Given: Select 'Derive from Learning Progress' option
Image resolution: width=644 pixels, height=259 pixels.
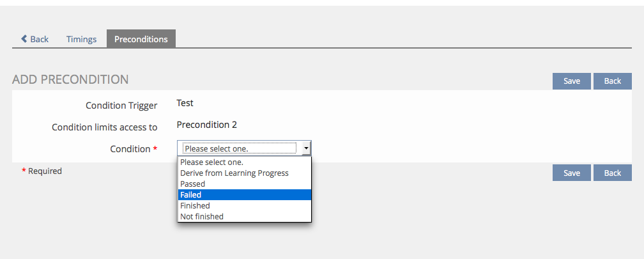Looking at the screenshot, I should pos(234,173).
